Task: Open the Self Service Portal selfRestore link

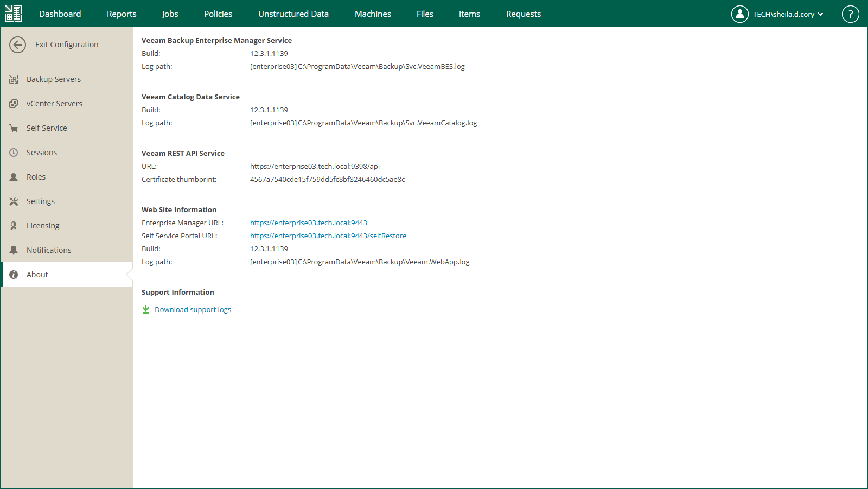Action: [328, 236]
